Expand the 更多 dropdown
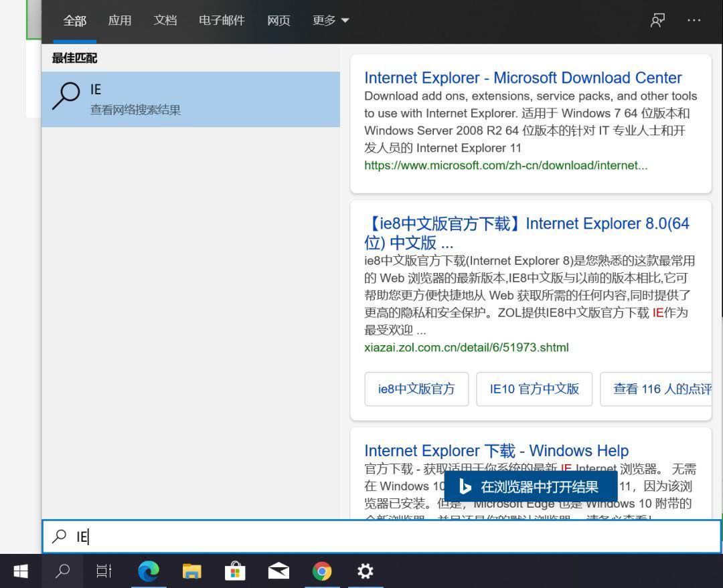This screenshot has height=588, width=723. (x=331, y=21)
